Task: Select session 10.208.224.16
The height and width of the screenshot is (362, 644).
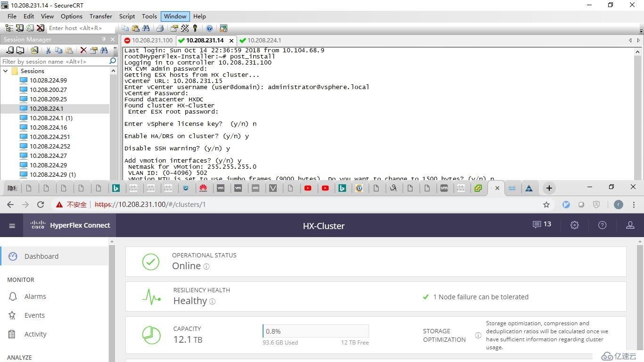Action: [x=48, y=127]
